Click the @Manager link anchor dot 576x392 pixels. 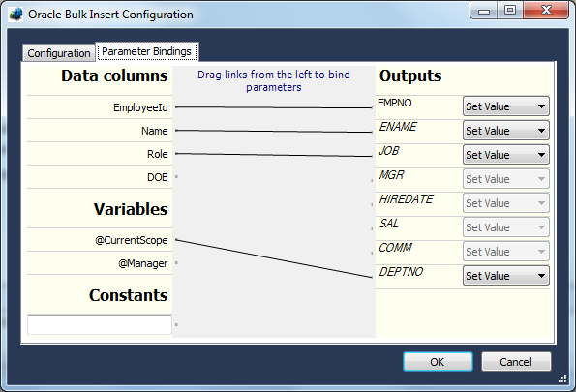click(177, 263)
